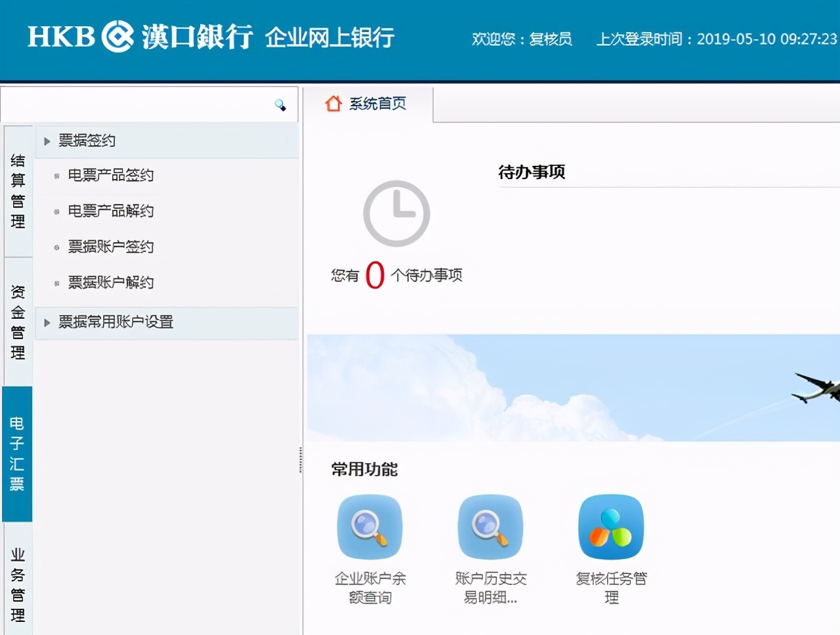Select 票据账户签约 from the menu
The image size is (840, 635).
tap(112, 247)
